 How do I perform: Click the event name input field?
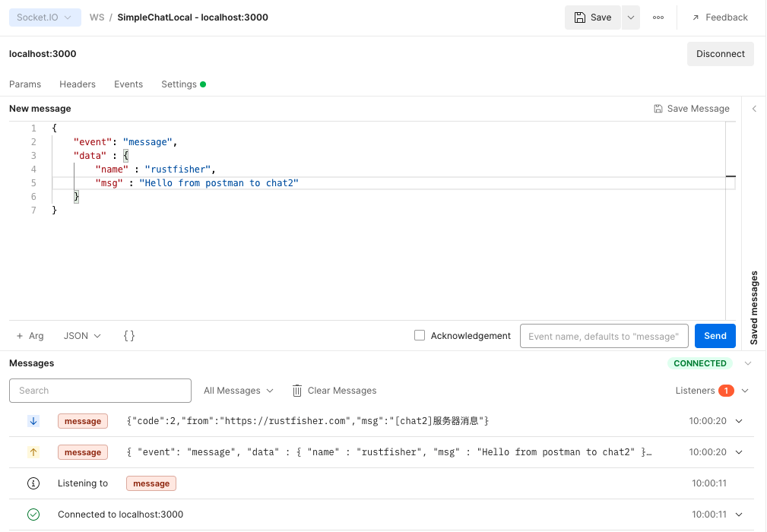coord(604,336)
